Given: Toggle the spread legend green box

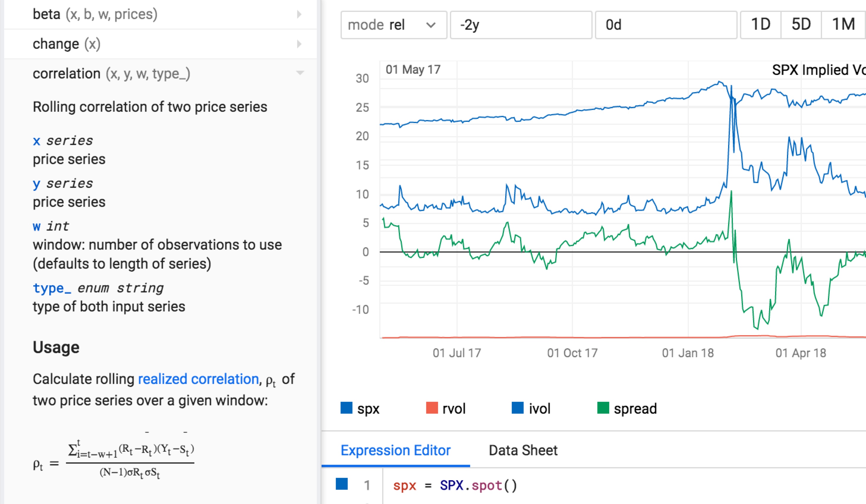Looking at the screenshot, I should pos(603,408).
